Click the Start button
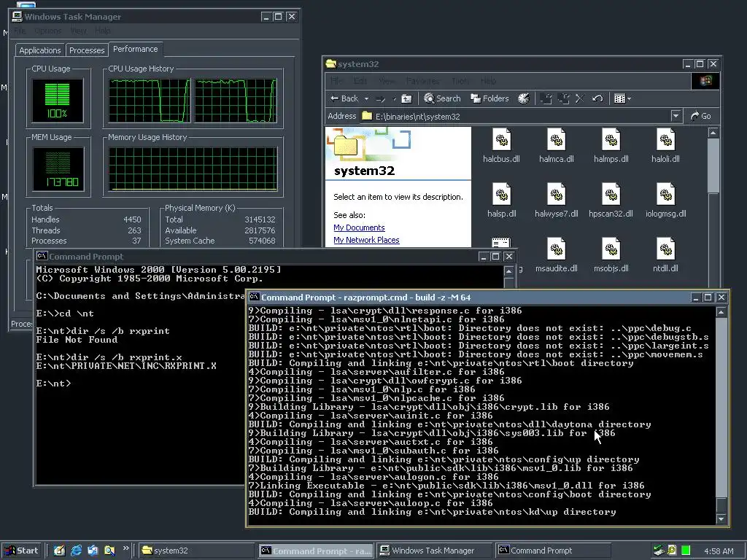Image resolution: width=747 pixels, height=560 pixels. 23,551
